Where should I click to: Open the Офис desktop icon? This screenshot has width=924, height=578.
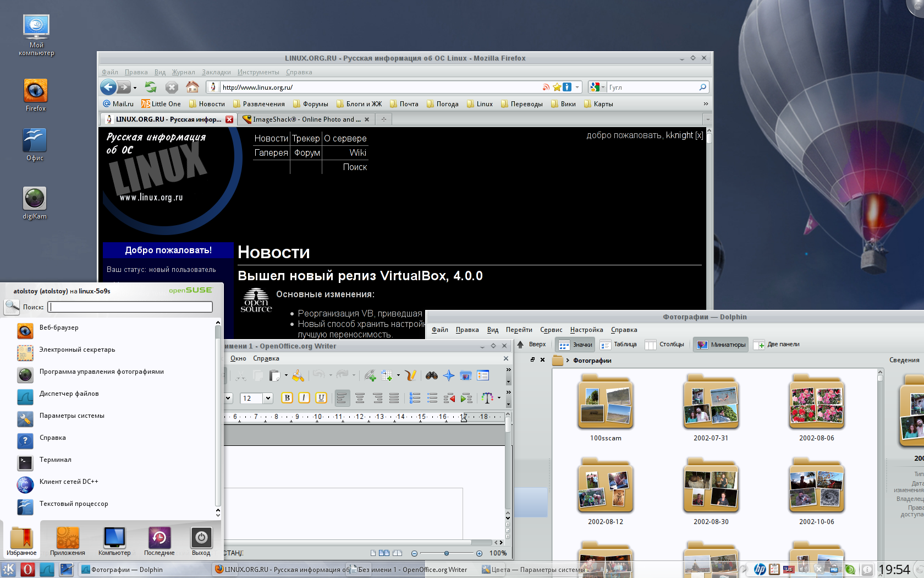pos(35,145)
